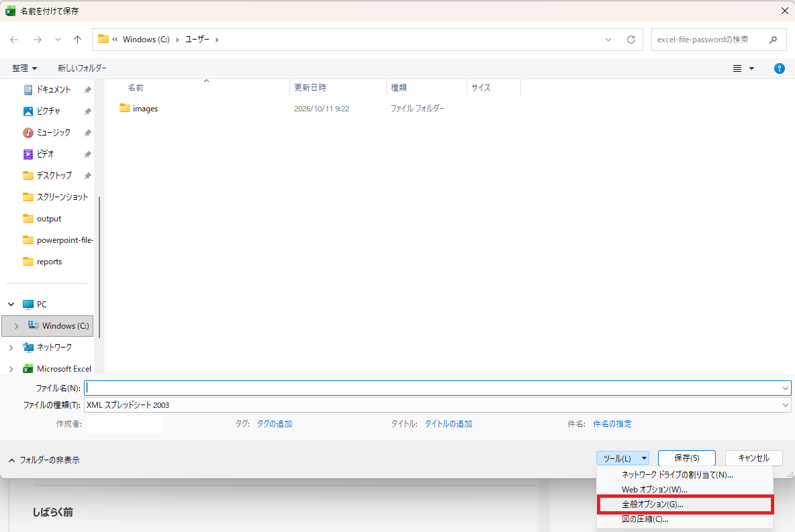This screenshot has width=795, height=532.
Task: Go forward using the forward arrow
Action: click(x=37, y=40)
